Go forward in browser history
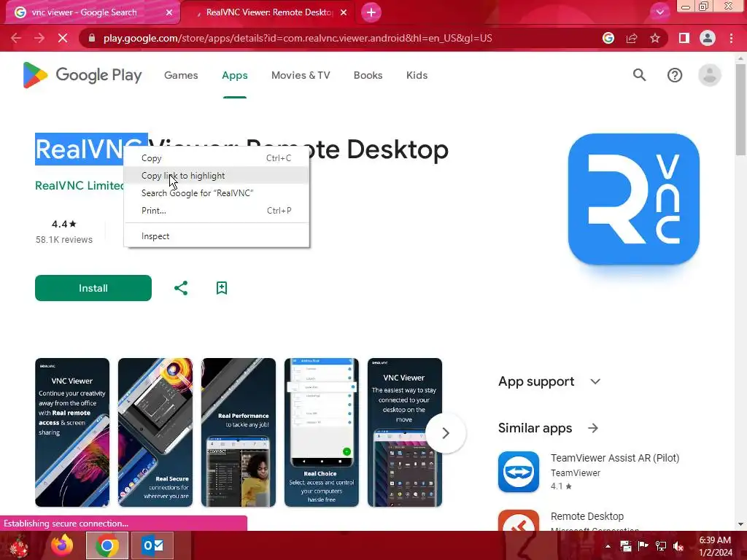This screenshot has height=560, width=747. (x=39, y=38)
